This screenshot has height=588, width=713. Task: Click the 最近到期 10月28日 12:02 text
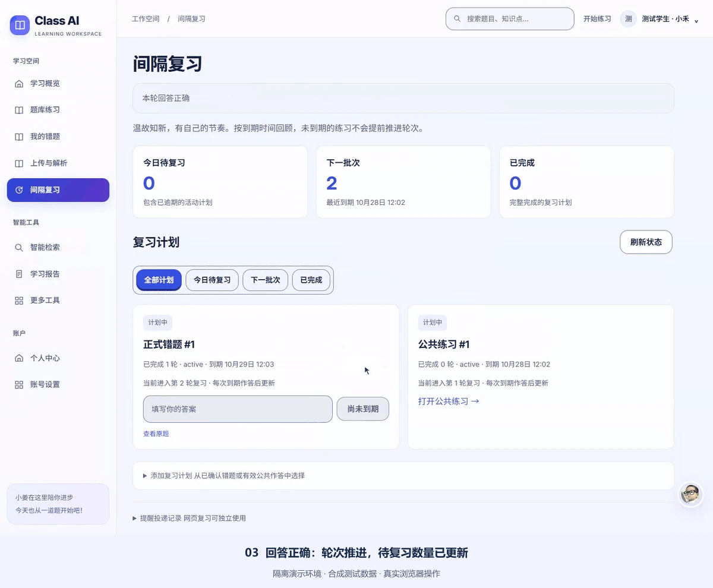coord(365,203)
